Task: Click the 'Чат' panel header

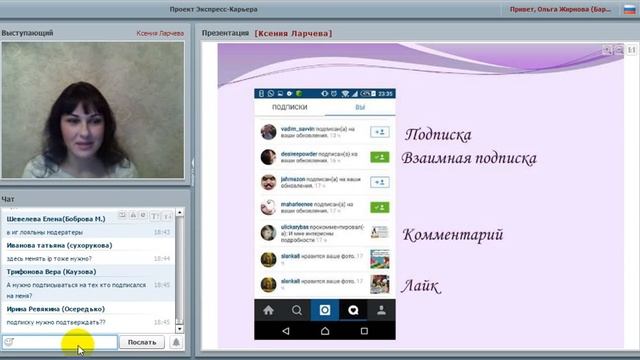Action: coord(8,199)
